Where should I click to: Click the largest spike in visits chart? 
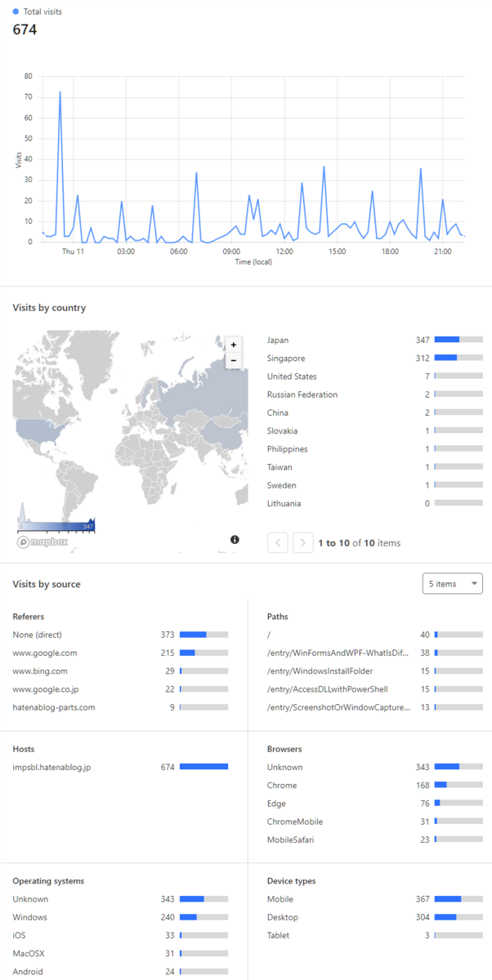point(60,93)
